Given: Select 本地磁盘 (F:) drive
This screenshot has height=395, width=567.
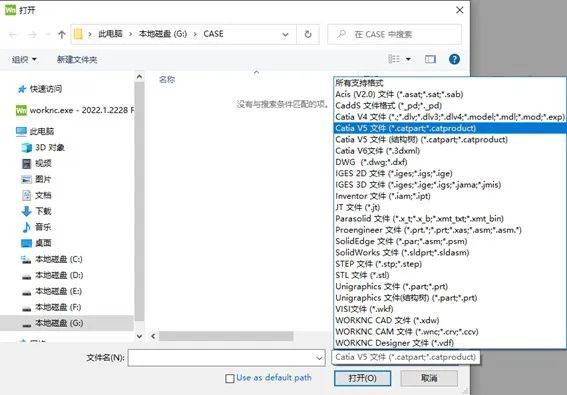Looking at the screenshot, I should tap(51, 307).
